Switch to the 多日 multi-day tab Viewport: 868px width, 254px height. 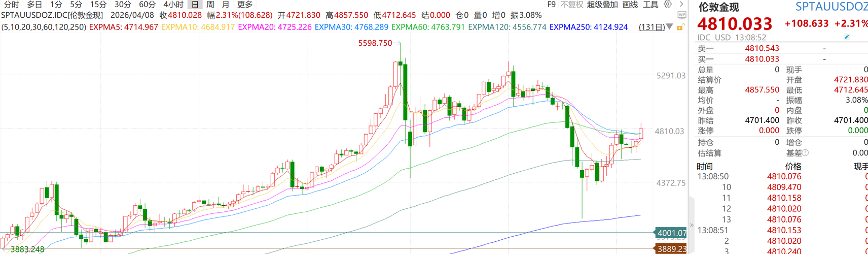(x=34, y=5)
